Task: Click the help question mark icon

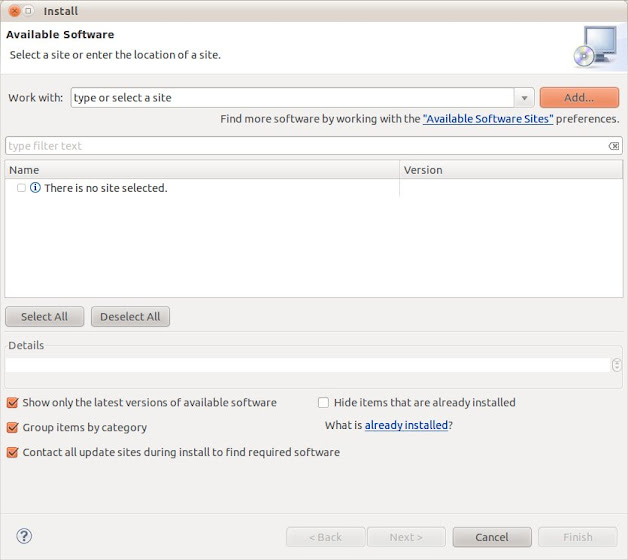Action: coord(24,536)
